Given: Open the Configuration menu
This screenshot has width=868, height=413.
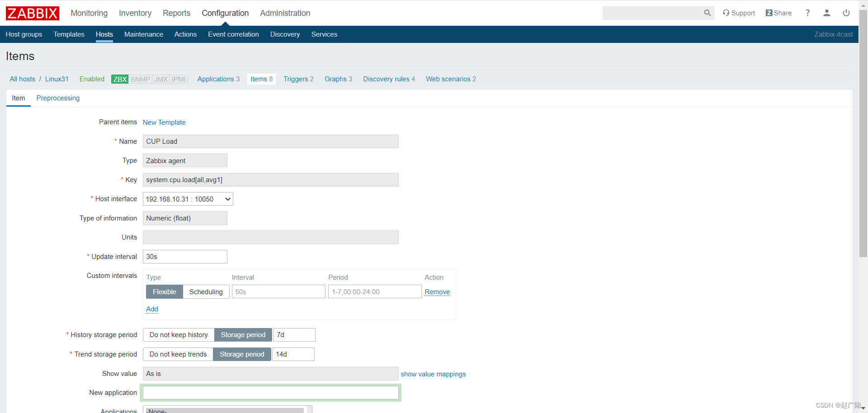Looking at the screenshot, I should pos(225,13).
